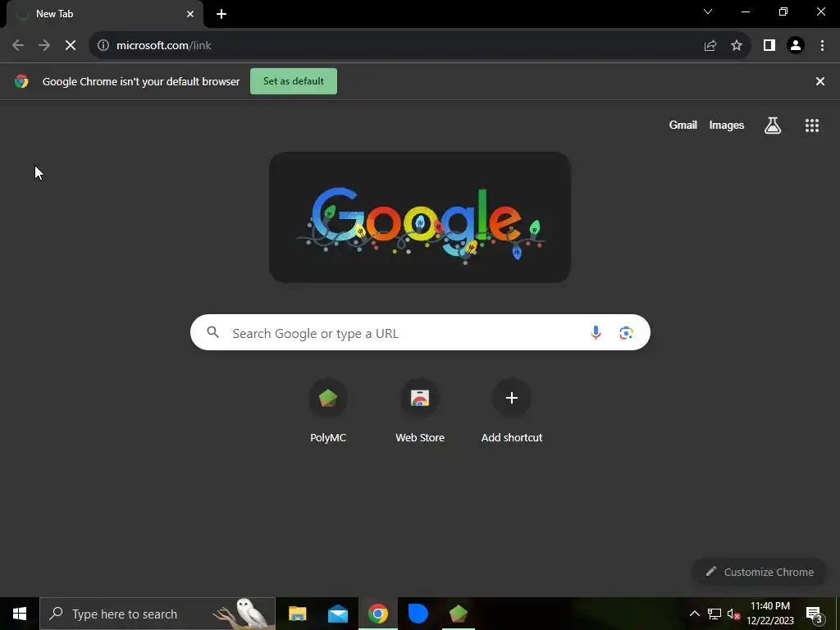
Task: Start voice search with the microphone icon
Action: click(x=596, y=333)
